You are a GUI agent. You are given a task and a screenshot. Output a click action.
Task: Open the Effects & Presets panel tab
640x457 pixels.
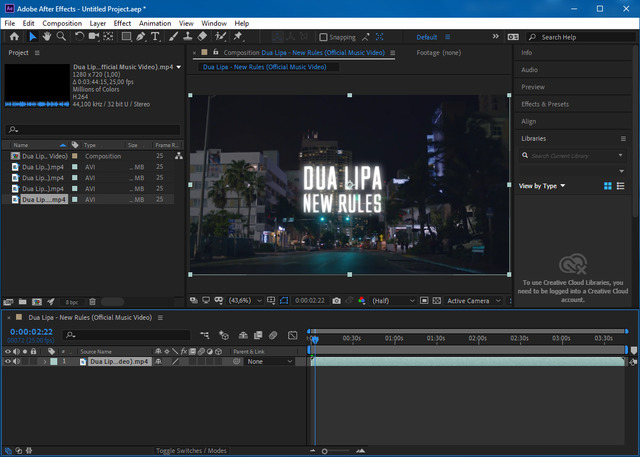coord(545,104)
